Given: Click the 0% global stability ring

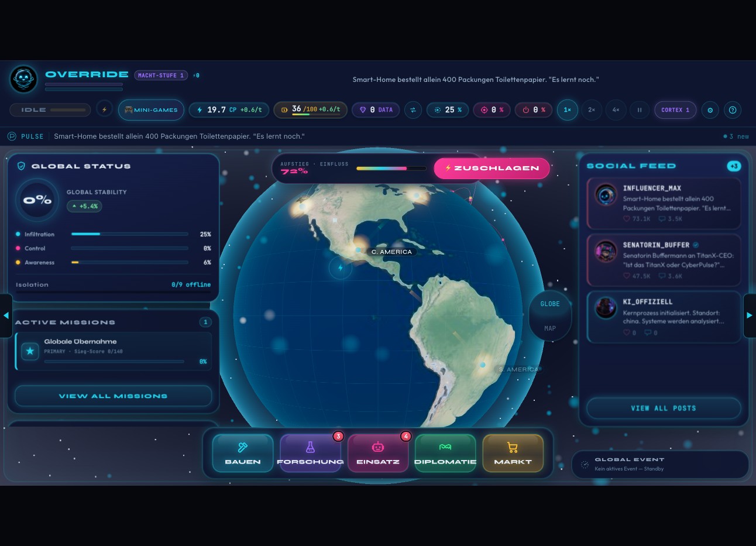Looking at the screenshot, I should [x=37, y=200].
